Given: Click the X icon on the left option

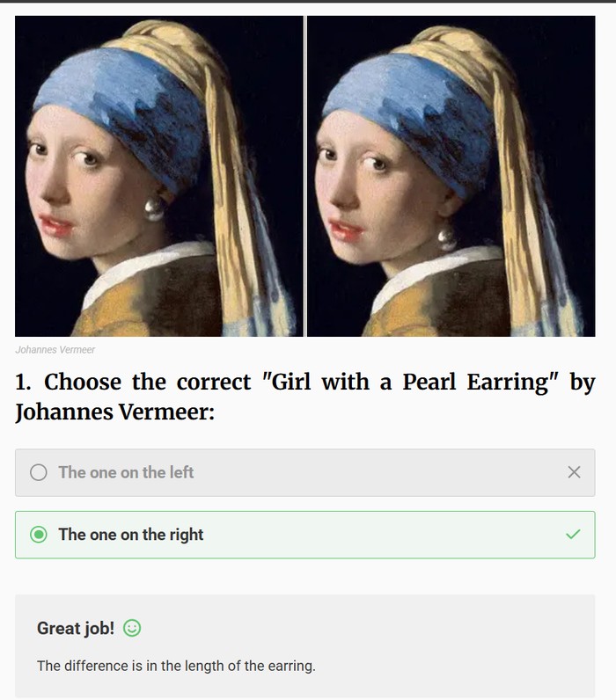Looking at the screenshot, I should pyautogui.click(x=574, y=472).
